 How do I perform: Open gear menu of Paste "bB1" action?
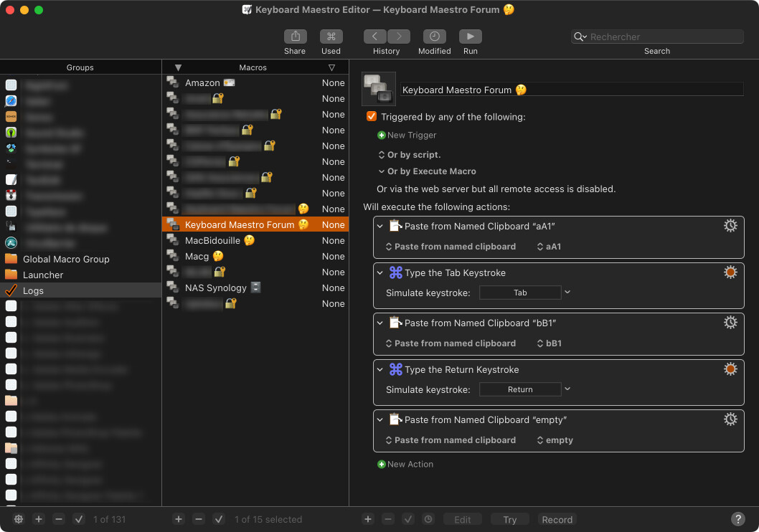pyautogui.click(x=730, y=322)
